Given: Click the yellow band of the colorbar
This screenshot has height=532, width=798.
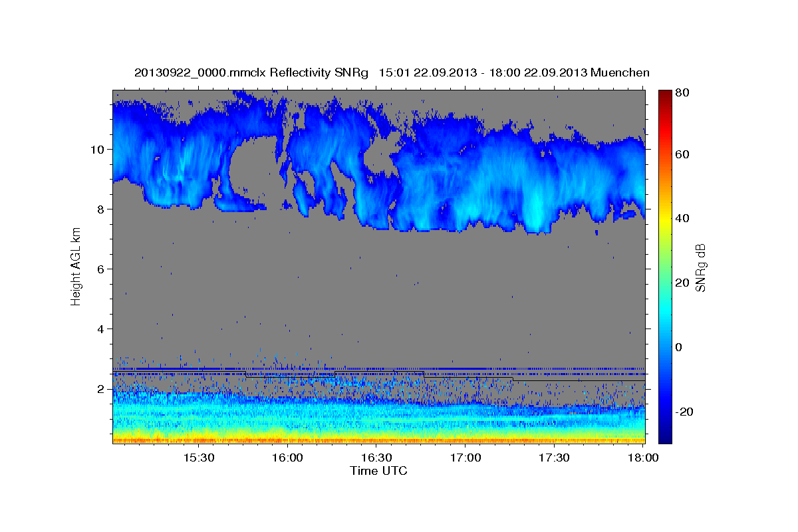Looking at the screenshot, I should pyautogui.click(x=665, y=221).
